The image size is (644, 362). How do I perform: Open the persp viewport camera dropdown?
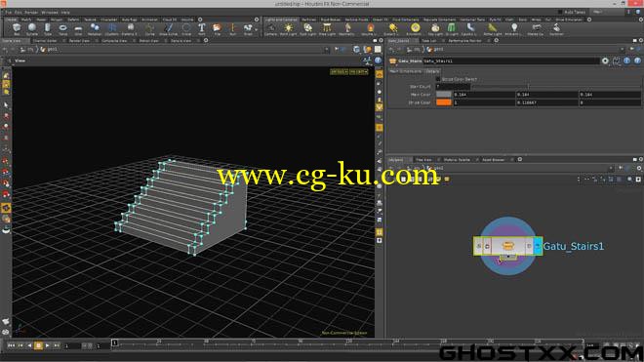339,72
